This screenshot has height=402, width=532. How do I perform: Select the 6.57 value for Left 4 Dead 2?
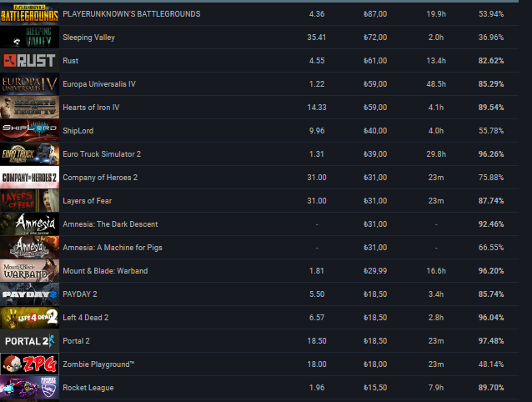[x=317, y=318]
